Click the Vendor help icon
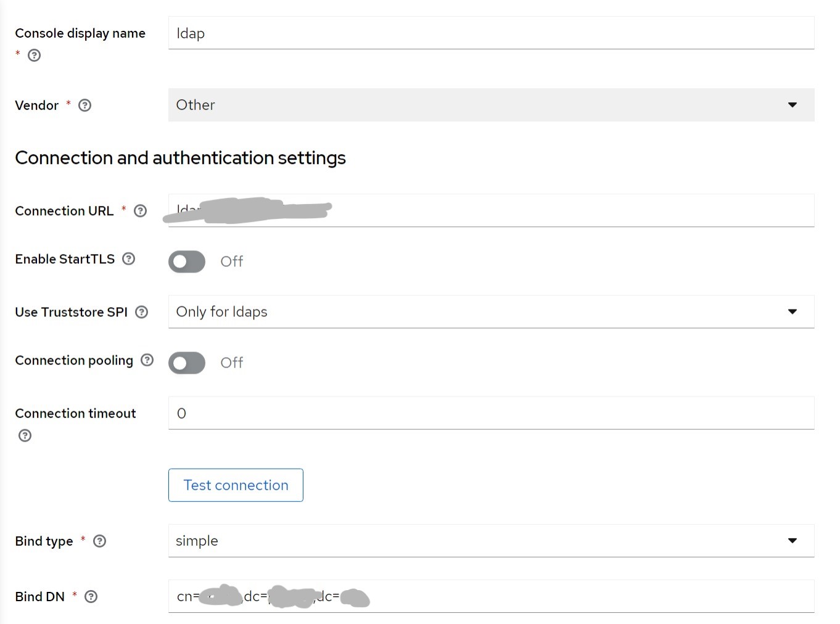The width and height of the screenshot is (840, 624). tap(85, 105)
